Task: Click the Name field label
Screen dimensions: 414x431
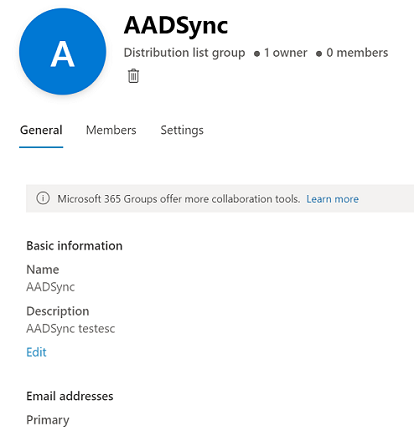Action: (43, 269)
